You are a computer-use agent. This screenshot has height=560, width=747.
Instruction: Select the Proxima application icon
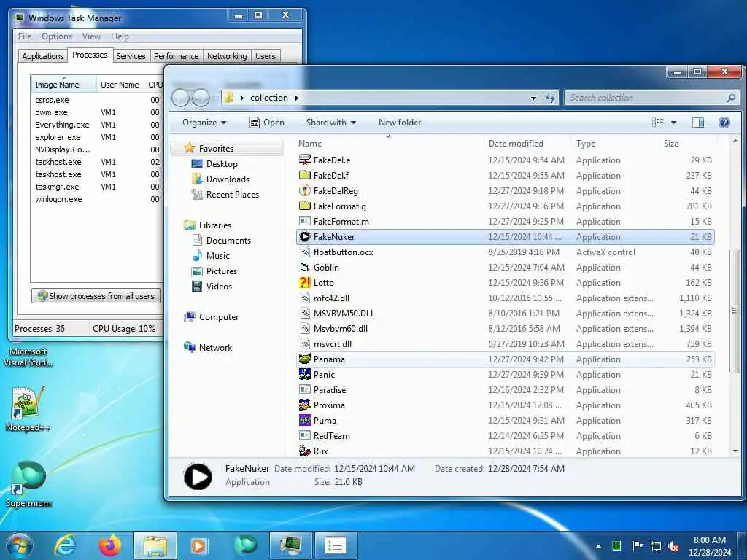click(x=304, y=405)
